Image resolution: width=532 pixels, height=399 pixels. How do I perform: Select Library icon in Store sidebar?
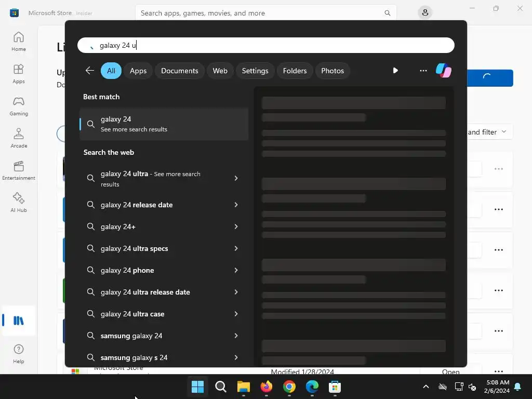click(x=19, y=321)
